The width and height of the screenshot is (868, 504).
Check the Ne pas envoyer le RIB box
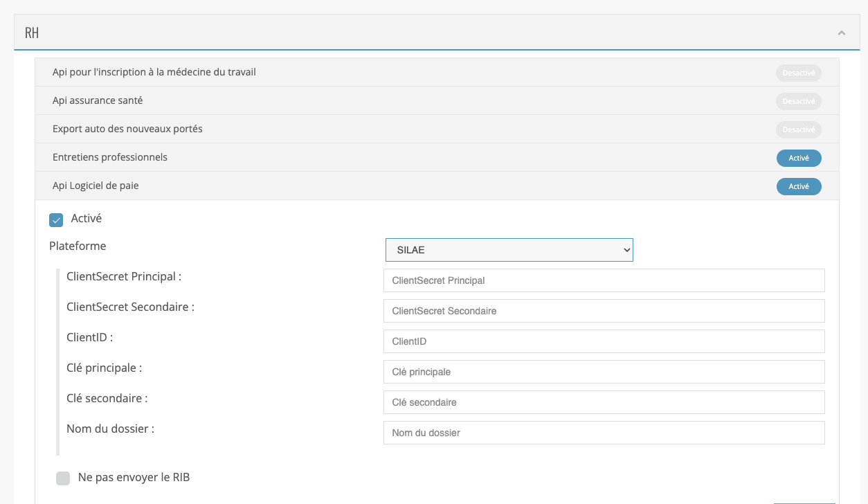(63, 478)
